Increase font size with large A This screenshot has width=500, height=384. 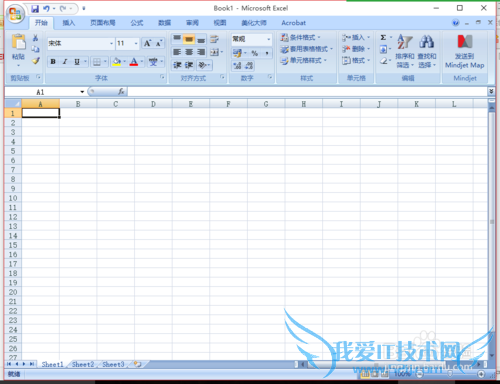coord(147,43)
